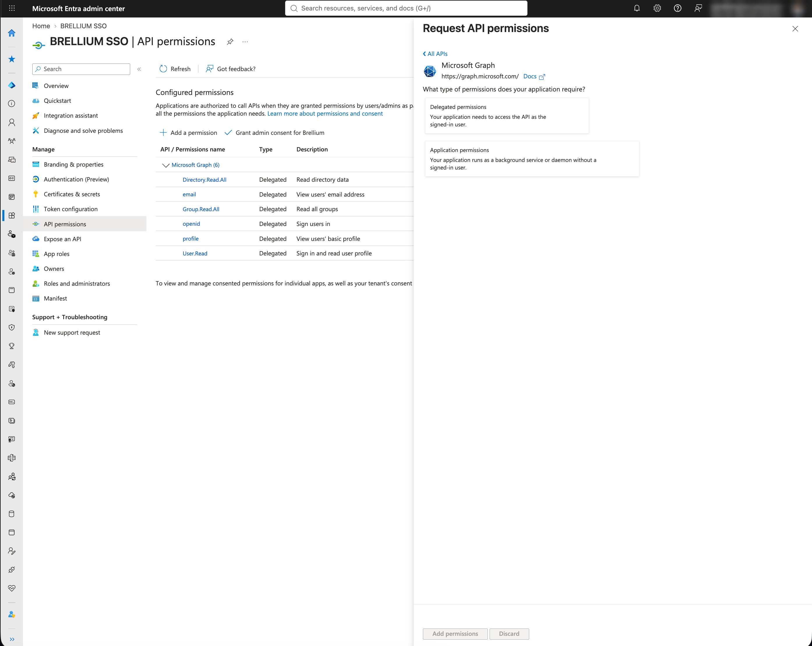
Task: Go back to All APIs
Action: (435, 54)
